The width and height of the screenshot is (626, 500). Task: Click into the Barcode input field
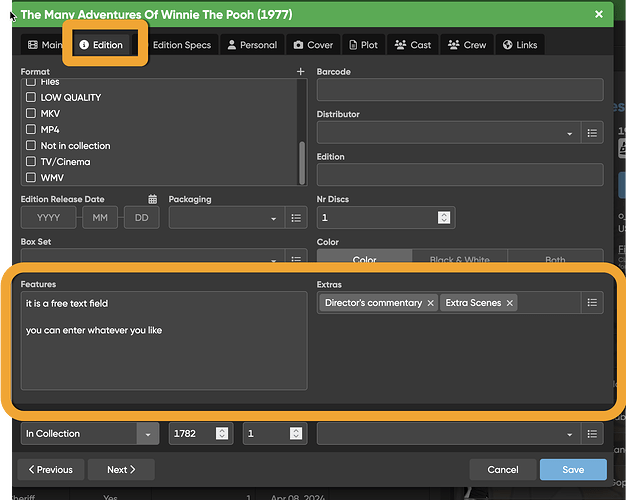point(460,90)
